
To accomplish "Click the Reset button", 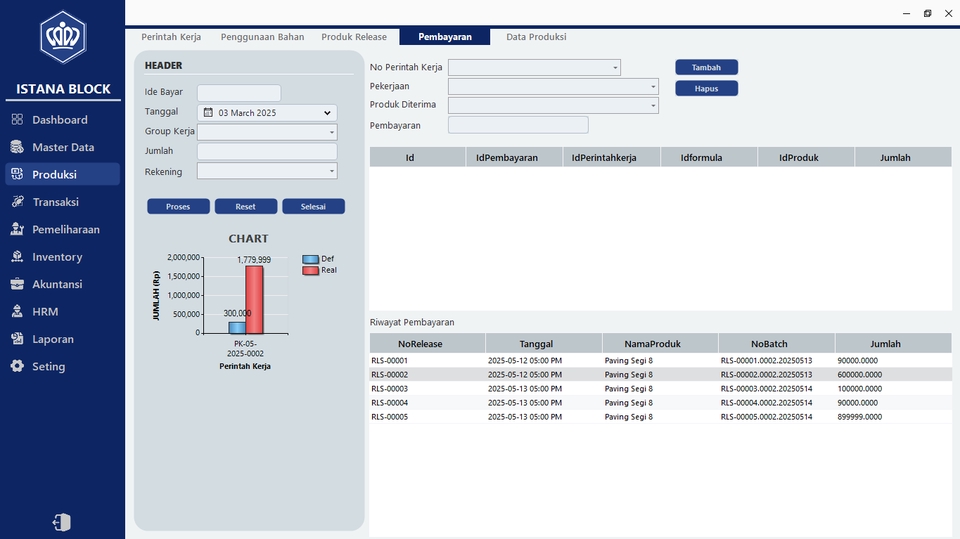I will coord(246,206).
